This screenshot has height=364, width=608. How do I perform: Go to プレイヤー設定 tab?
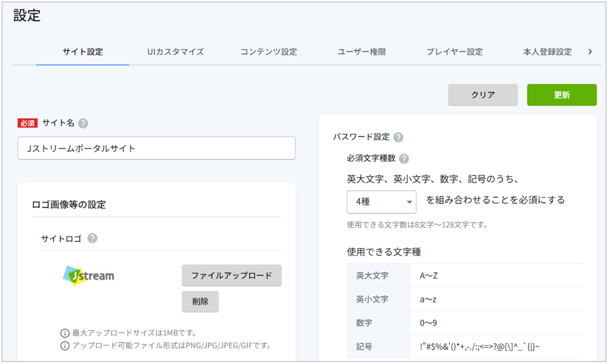pos(455,52)
